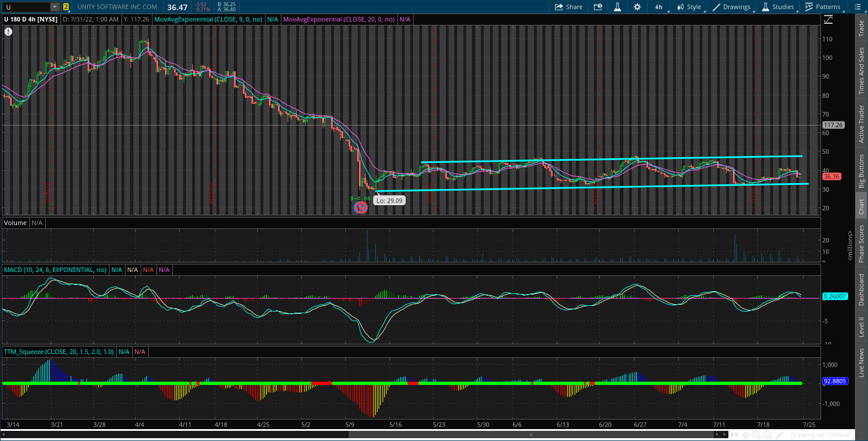Open the Style menu
Viewport: 868px width, 441px height.
[691, 7]
